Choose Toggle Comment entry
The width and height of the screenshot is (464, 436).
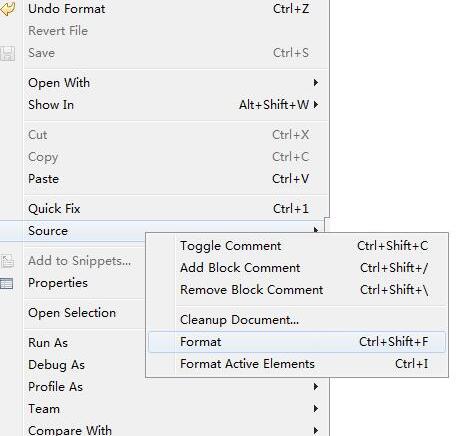(x=297, y=246)
